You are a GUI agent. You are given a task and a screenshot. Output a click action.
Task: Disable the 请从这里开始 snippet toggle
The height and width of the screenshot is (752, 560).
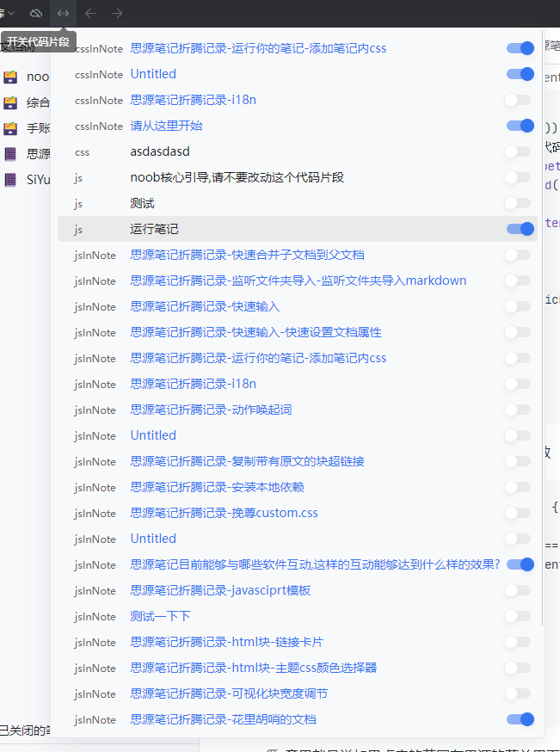click(x=520, y=126)
